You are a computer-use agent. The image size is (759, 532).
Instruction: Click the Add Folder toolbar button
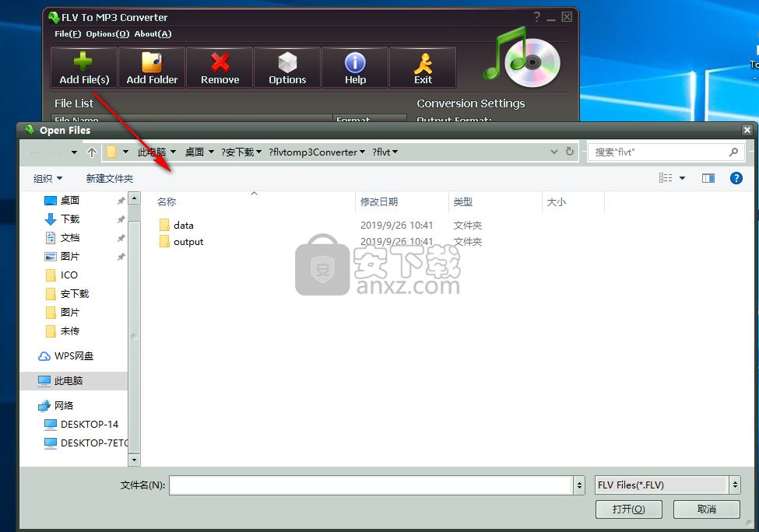pyautogui.click(x=152, y=68)
